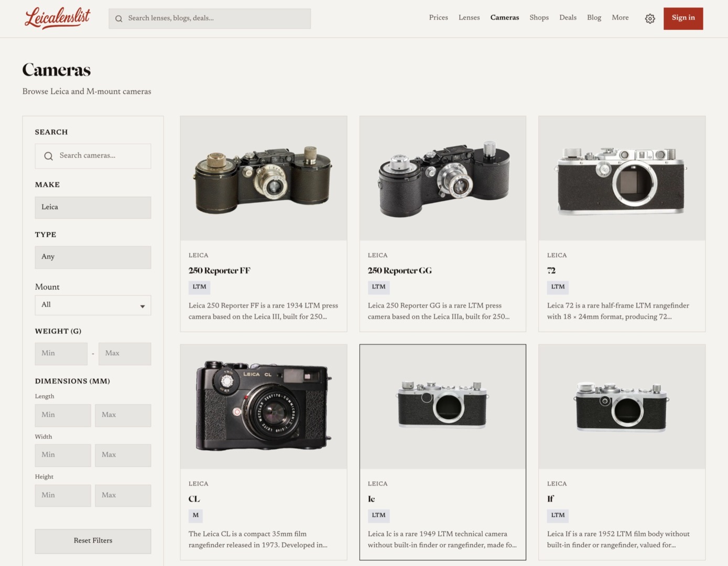Click Length Min field
This screenshot has height=566, width=728.
tap(63, 415)
